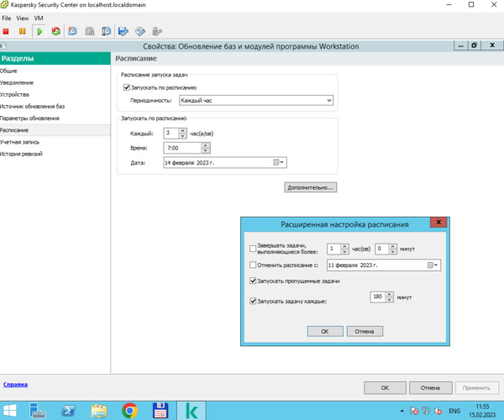
Task: Click the floppy disk device toolbar icon
Action: pyautogui.click(x=123, y=31)
